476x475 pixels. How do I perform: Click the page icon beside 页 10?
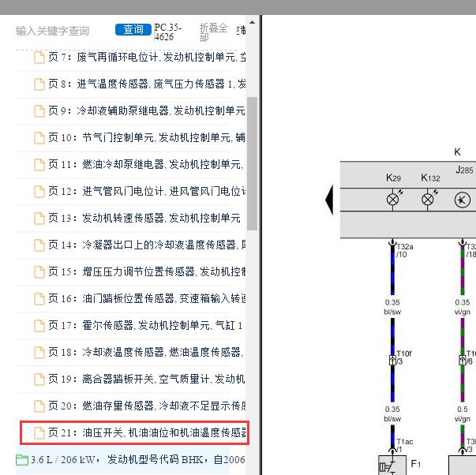click(39, 138)
